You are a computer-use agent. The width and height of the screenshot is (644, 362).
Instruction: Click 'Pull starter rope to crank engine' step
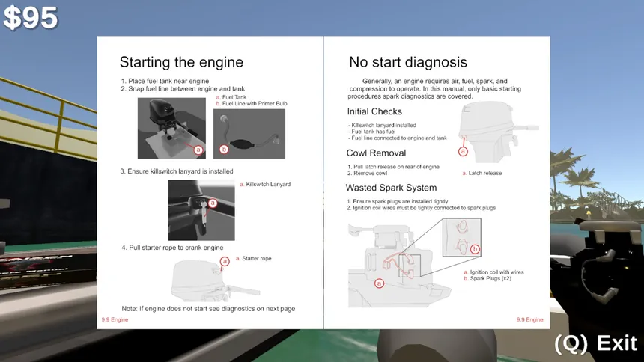click(x=172, y=248)
